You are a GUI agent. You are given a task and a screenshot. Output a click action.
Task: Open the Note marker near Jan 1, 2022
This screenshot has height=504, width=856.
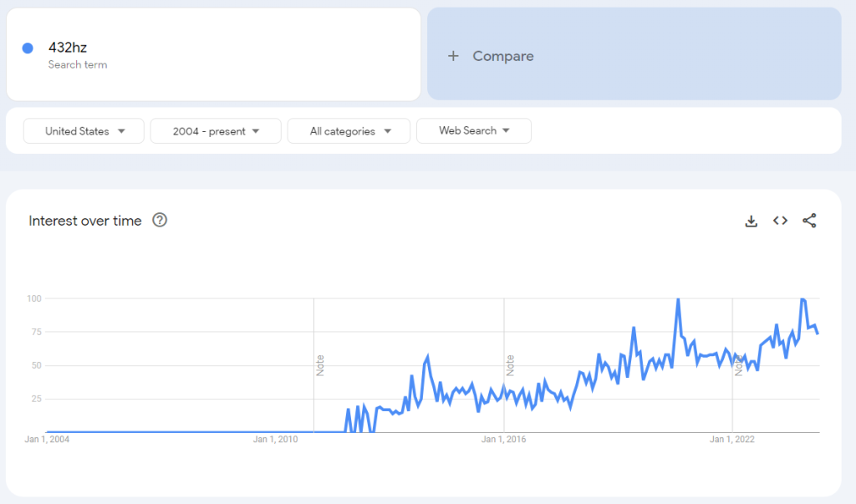point(739,365)
